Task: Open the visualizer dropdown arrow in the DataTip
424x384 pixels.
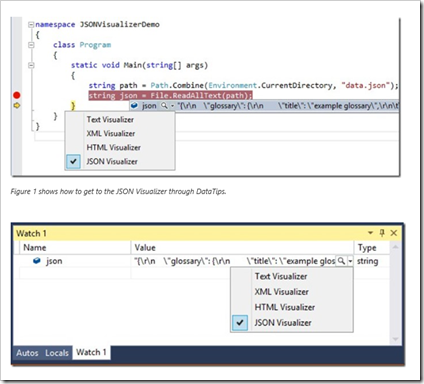Action: click(172, 106)
